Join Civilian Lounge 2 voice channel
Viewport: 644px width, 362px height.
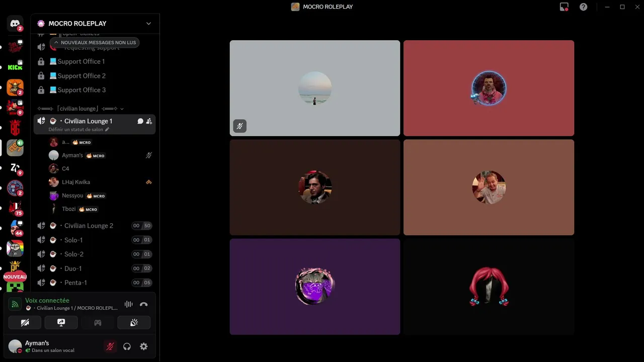point(95,226)
